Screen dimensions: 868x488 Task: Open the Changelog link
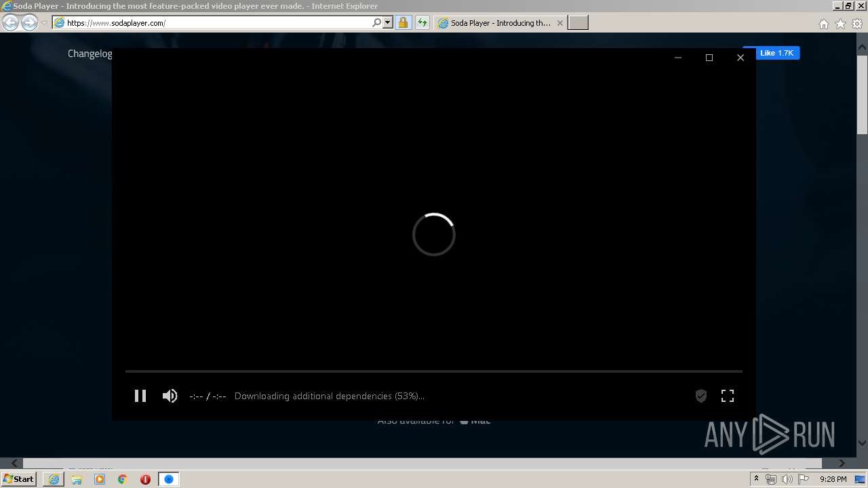pyautogui.click(x=90, y=54)
